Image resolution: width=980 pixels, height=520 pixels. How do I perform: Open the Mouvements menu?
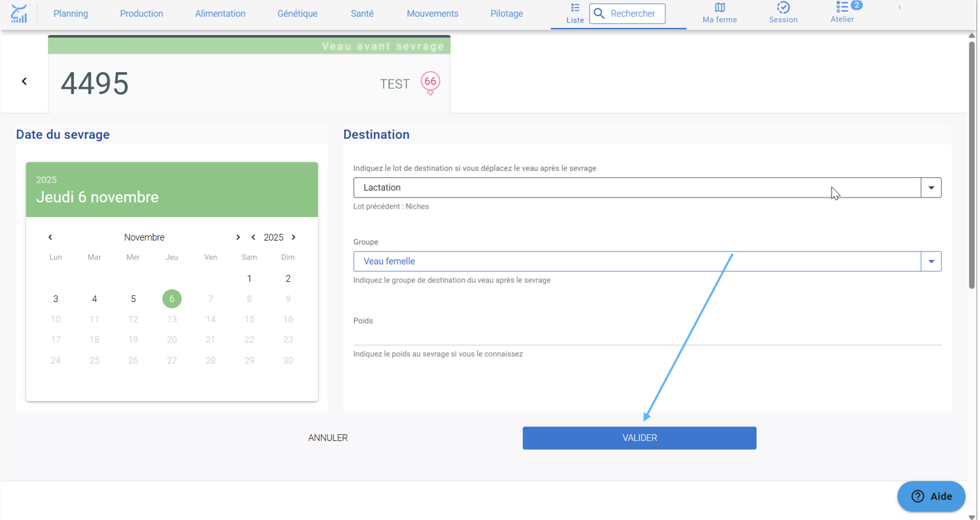[432, 13]
